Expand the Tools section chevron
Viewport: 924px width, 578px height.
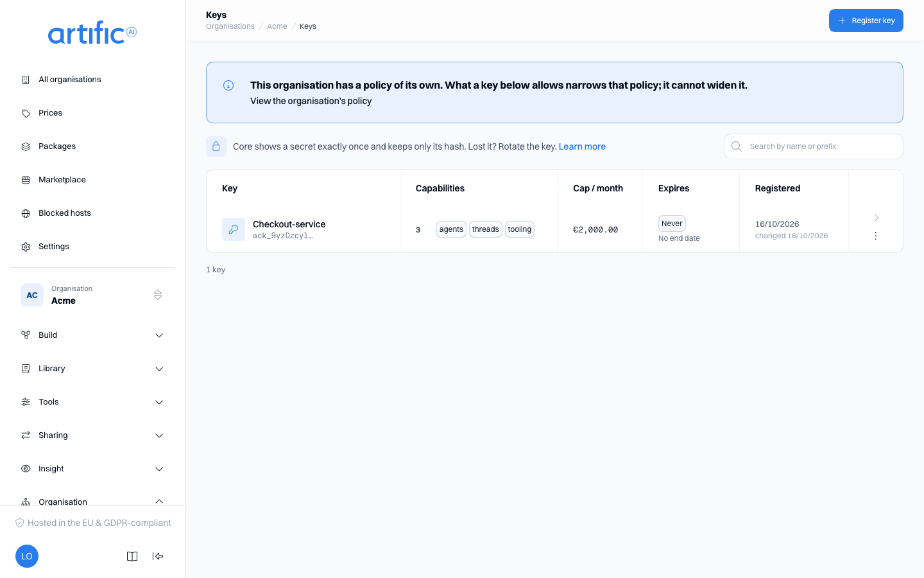click(159, 402)
